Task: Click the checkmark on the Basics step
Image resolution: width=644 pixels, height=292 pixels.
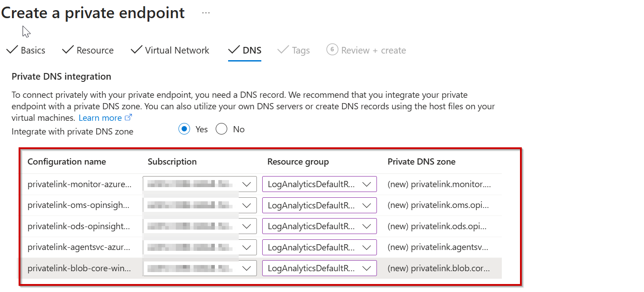Action: pos(12,50)
